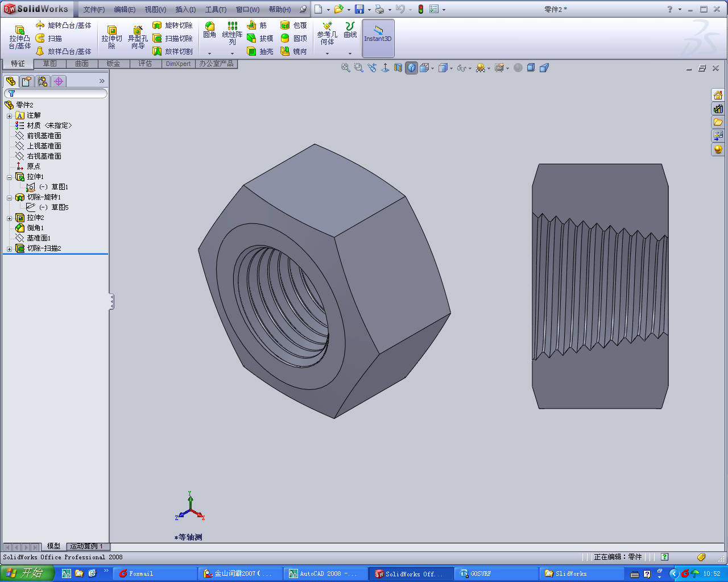Click the Curves (曲线) tool
The width and height of the screenshot is (728, 582).
(350, 31)
